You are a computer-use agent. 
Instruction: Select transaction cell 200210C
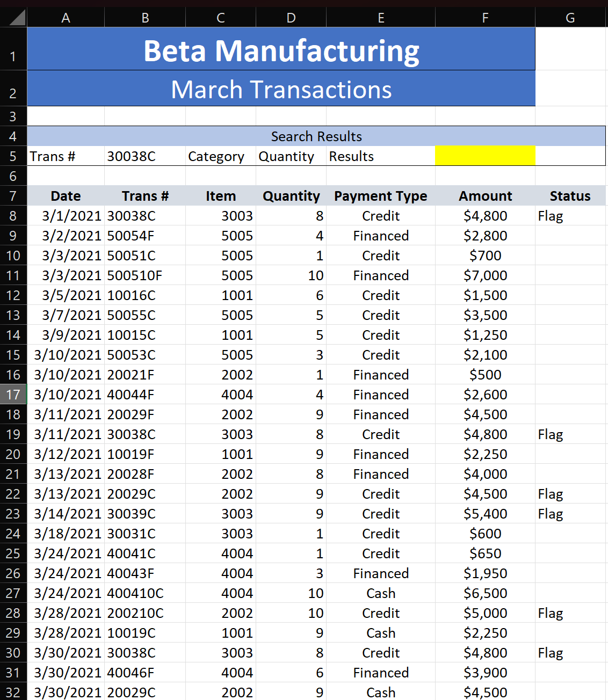pyautogui.click(x=145, y=613)
